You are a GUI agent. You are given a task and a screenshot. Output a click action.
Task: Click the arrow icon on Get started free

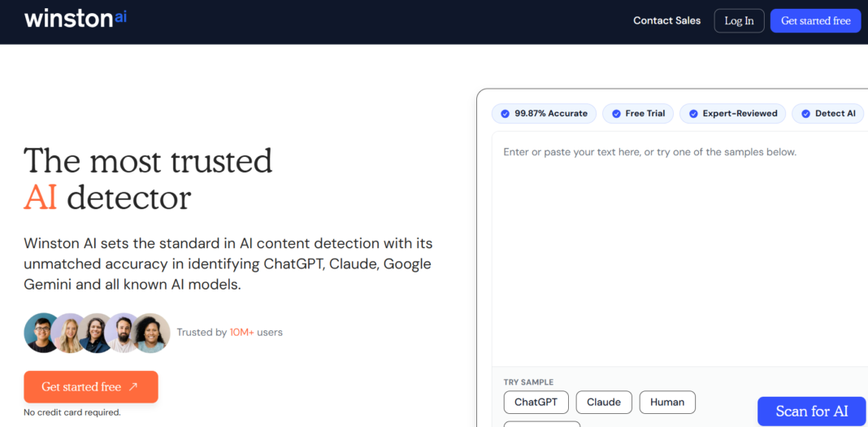tap(132, 387)
